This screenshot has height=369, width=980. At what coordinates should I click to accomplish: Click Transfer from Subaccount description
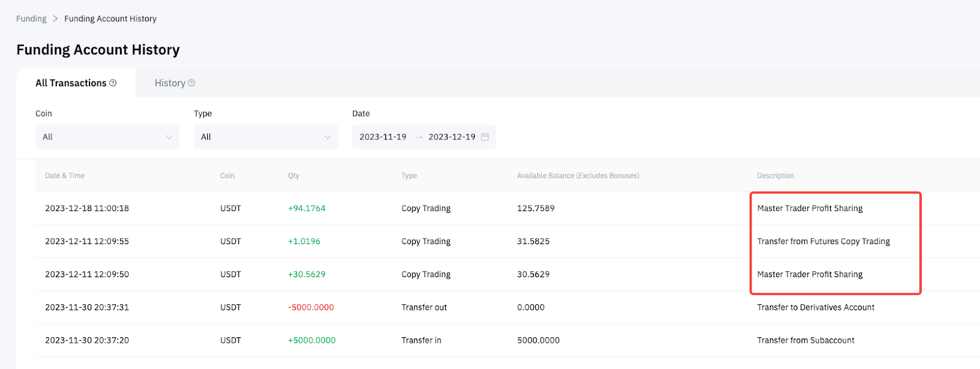805,341
